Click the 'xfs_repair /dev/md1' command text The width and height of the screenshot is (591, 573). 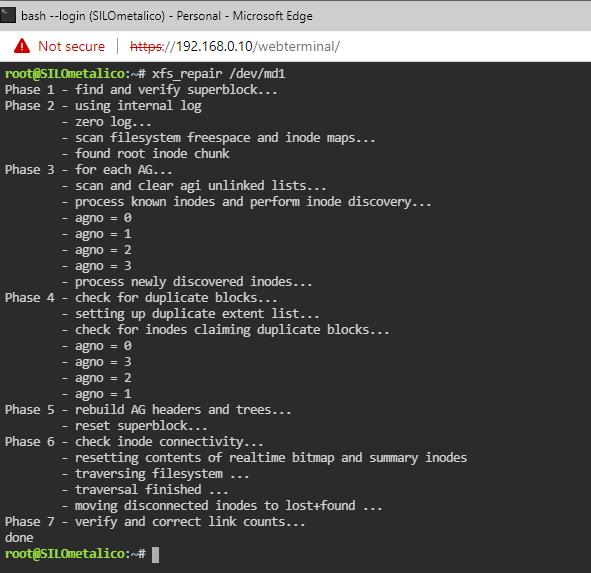coord(219,74)
